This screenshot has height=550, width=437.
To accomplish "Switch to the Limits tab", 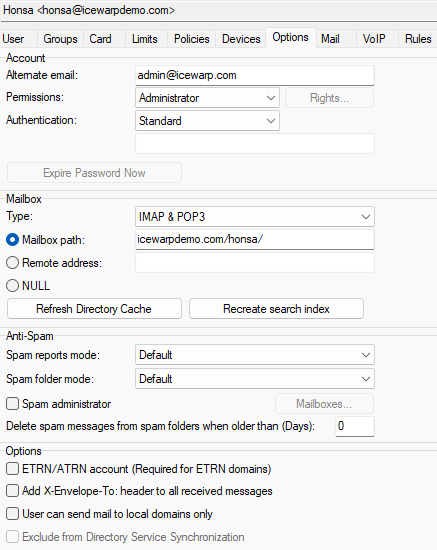I will coord(144,39).
